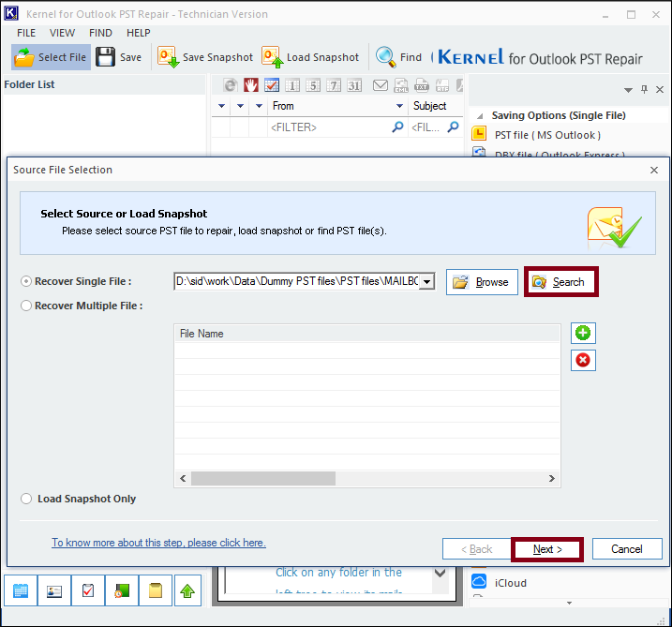This screenshot has height=627, width=672.
Task: Close the Source File Selection dialog
Action: tap(654, 171)
